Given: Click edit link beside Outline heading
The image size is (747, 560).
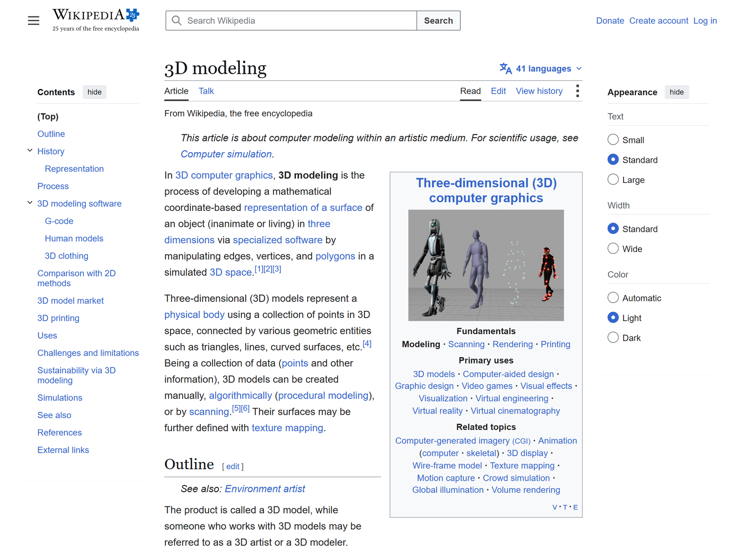Looking at the screenshot, I should pyautogui.click(x=233, y=466).
